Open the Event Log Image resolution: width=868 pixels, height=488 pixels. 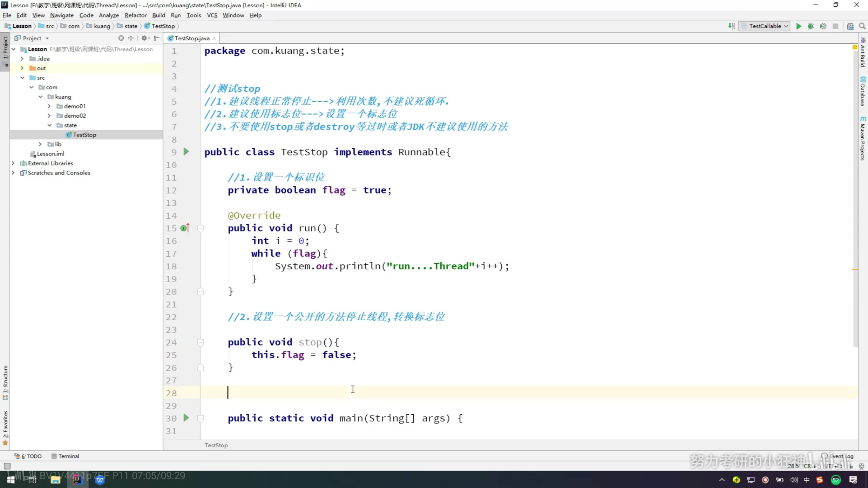coord(837,456)
